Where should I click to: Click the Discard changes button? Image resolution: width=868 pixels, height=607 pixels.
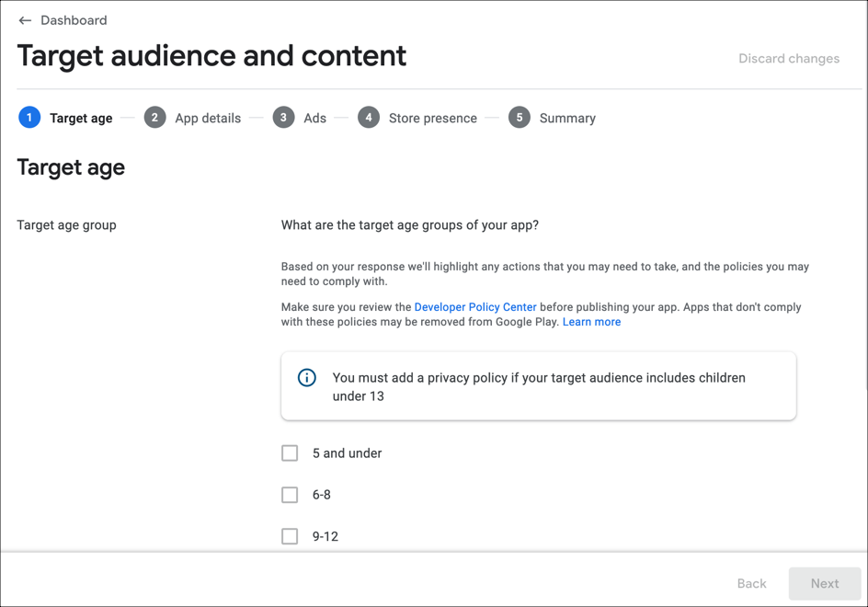[x=789, y=59]
